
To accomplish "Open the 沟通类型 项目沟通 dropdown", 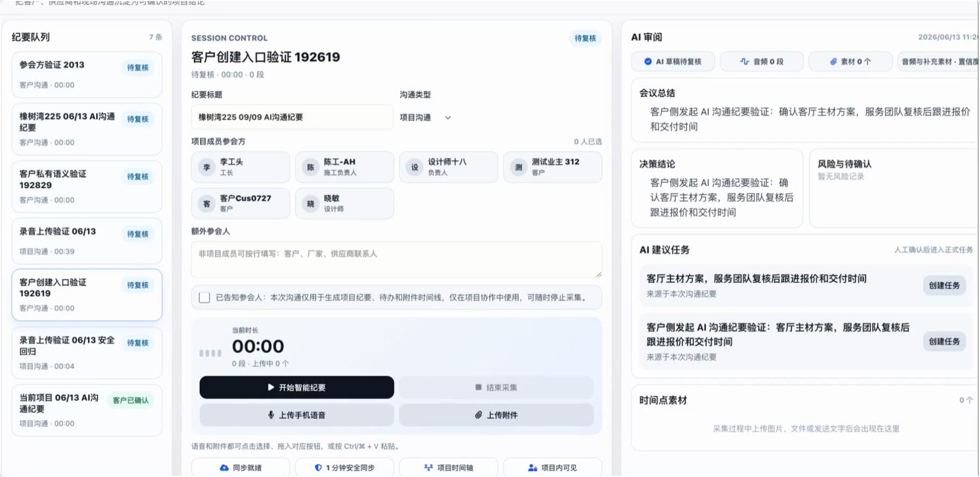I will point(426,117).
